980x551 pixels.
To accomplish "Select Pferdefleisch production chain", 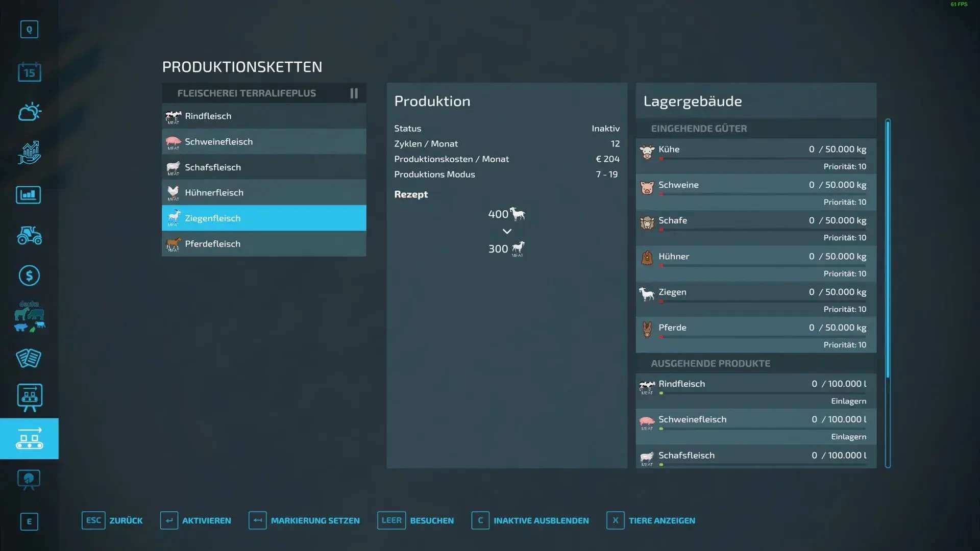I will tap(264, 244).
